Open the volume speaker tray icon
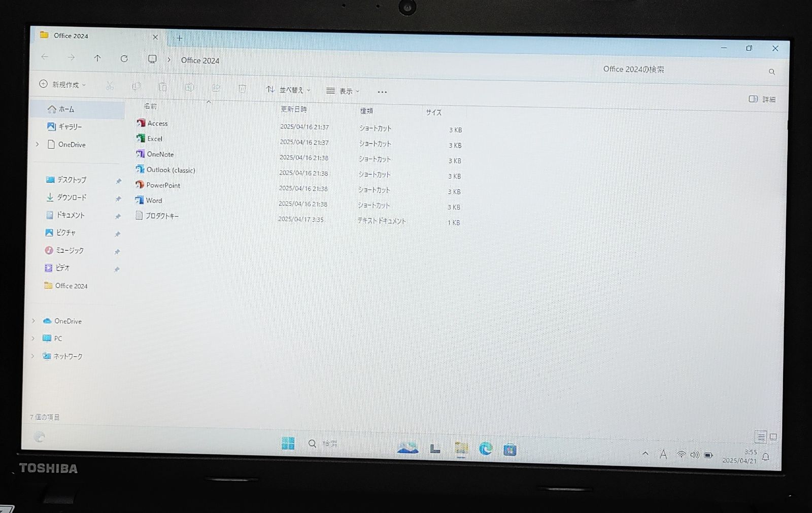The width and height of the screenshot is (812, 513). click(695, 455)
